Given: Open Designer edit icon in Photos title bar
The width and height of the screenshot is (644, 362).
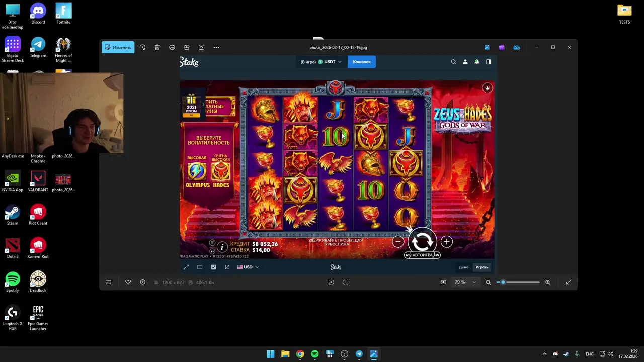Looking at the screenshot, I should [487, 47].
